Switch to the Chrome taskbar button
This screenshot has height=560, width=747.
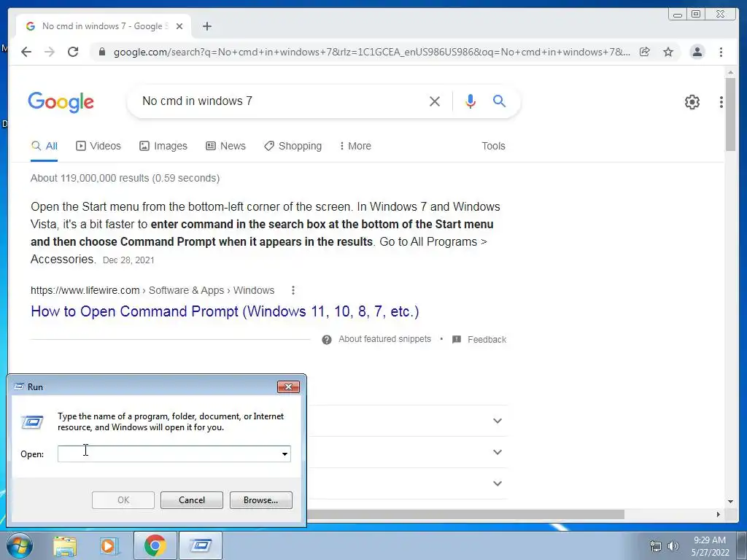155,545
